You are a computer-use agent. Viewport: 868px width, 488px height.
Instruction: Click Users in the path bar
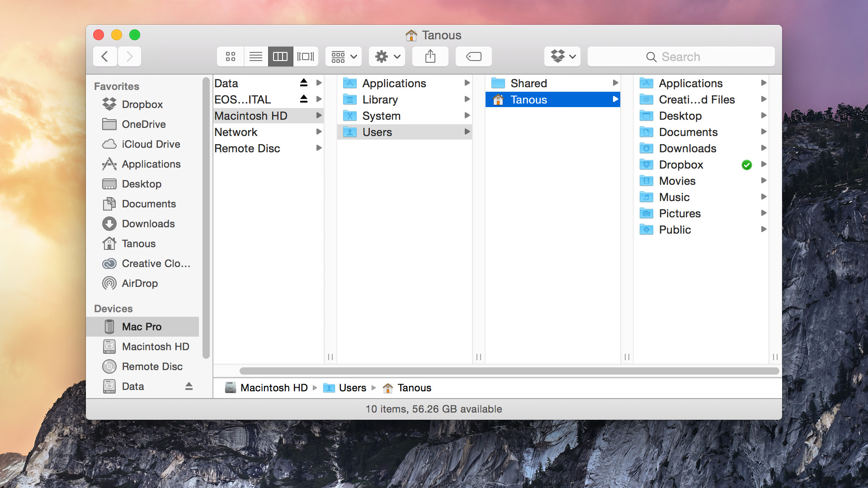352,388
